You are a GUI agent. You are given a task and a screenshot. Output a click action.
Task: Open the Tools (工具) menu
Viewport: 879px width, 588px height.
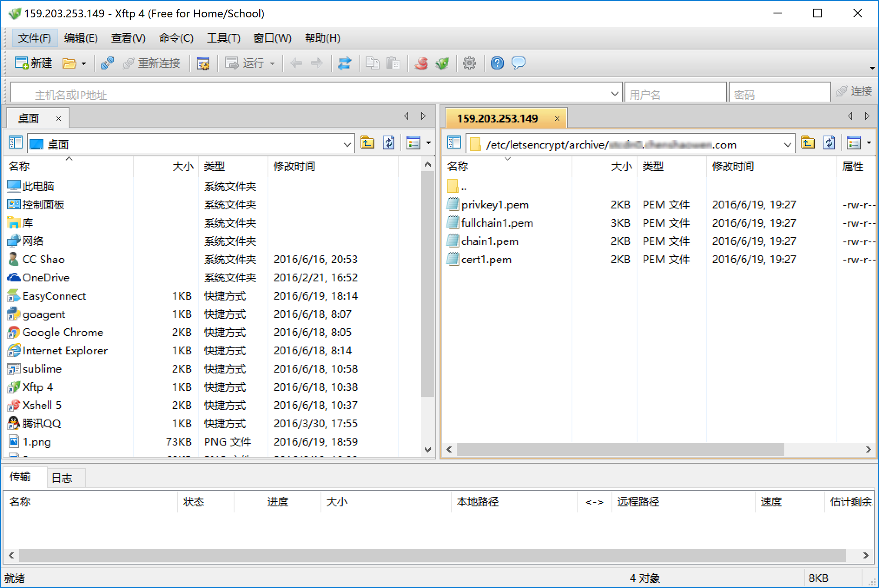coord(223,38)
